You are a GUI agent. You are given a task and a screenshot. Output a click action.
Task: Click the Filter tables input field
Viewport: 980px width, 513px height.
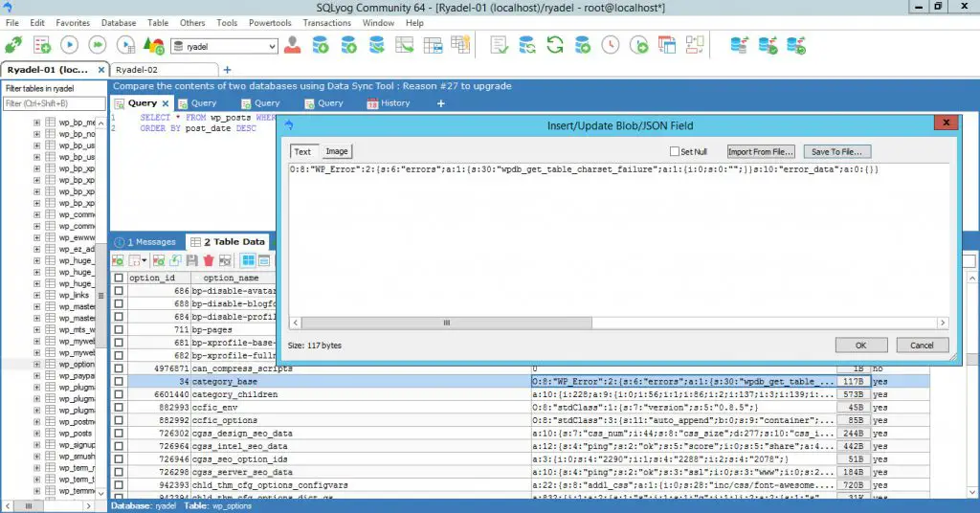click(x=54, y=103)
